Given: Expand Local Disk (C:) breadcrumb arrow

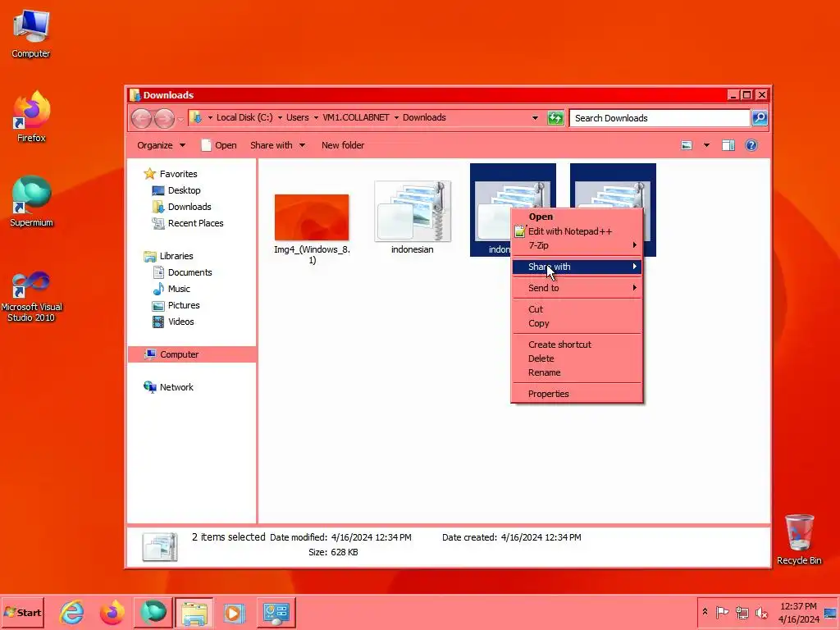Looking at the screenshot, I should 280,118.
